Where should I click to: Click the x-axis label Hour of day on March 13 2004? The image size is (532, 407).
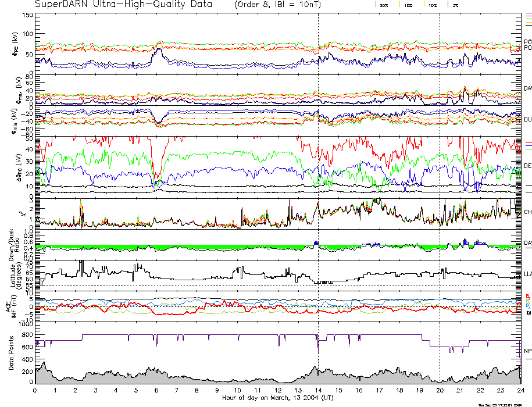coord(277,398)
